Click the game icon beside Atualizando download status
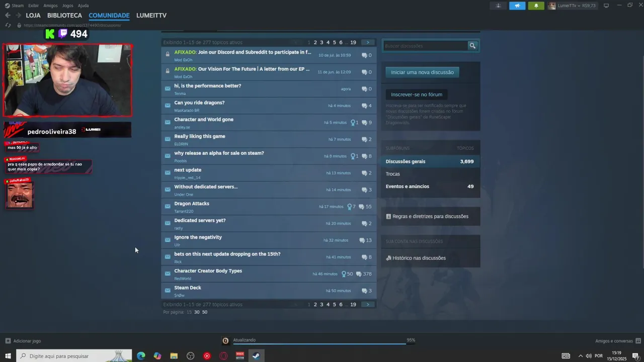644x362 pixels. (225, 340)
